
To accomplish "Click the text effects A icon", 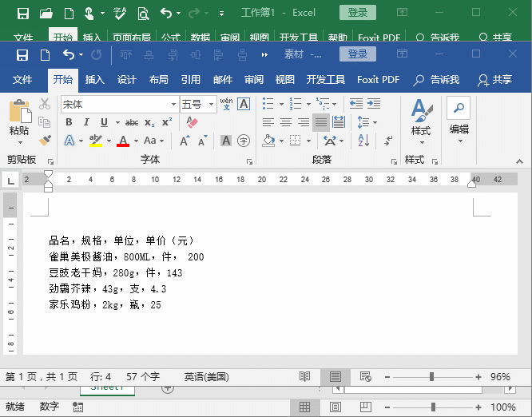I will pos(69,140).
